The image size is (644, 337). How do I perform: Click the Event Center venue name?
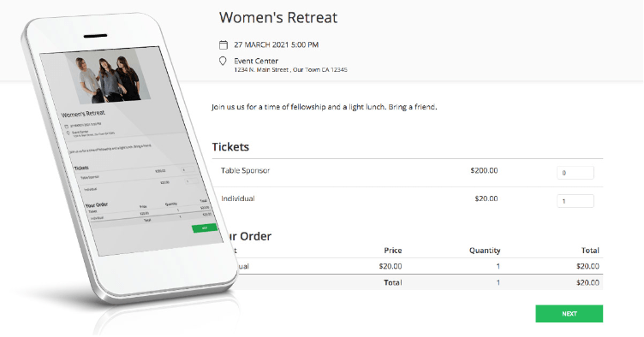[x=256, y=61]
